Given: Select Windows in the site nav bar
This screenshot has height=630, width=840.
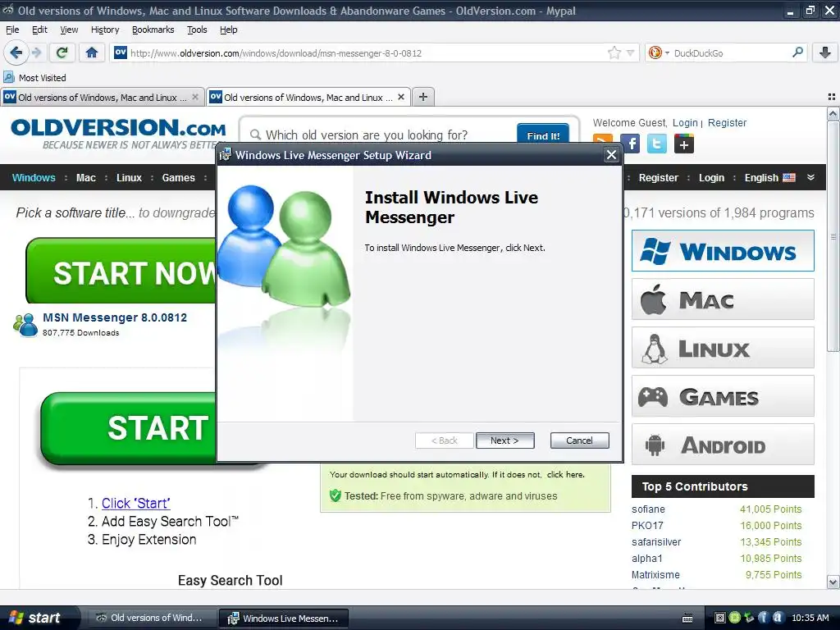Looking at the screenshot, I should pos(34,177).
